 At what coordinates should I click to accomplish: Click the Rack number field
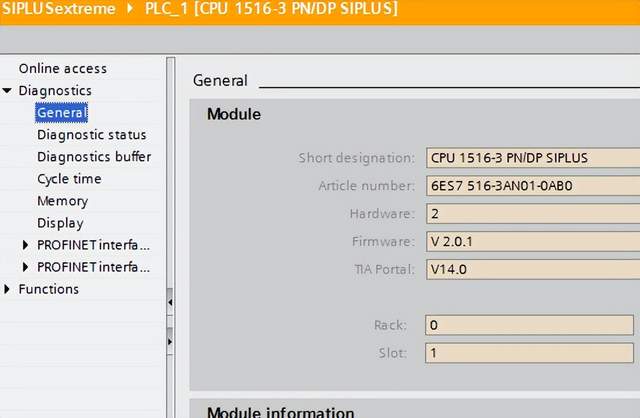[530, 325]
